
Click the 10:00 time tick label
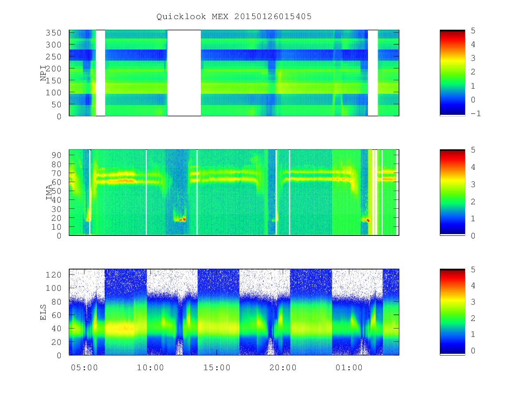coord(150,368)
